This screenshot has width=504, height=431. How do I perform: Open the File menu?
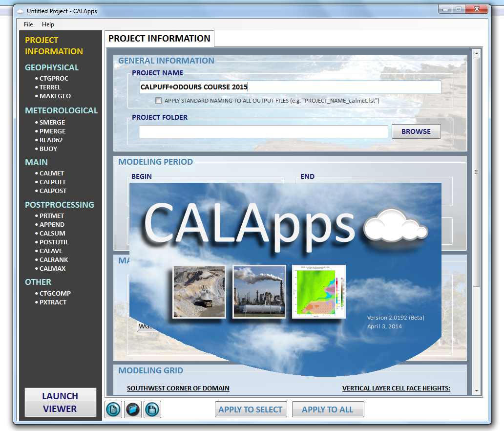[x=28, y=24]
